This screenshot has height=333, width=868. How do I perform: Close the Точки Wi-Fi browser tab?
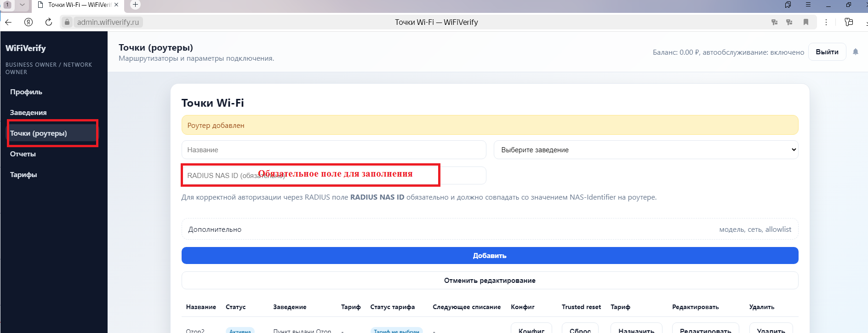[x=116, y=5]
